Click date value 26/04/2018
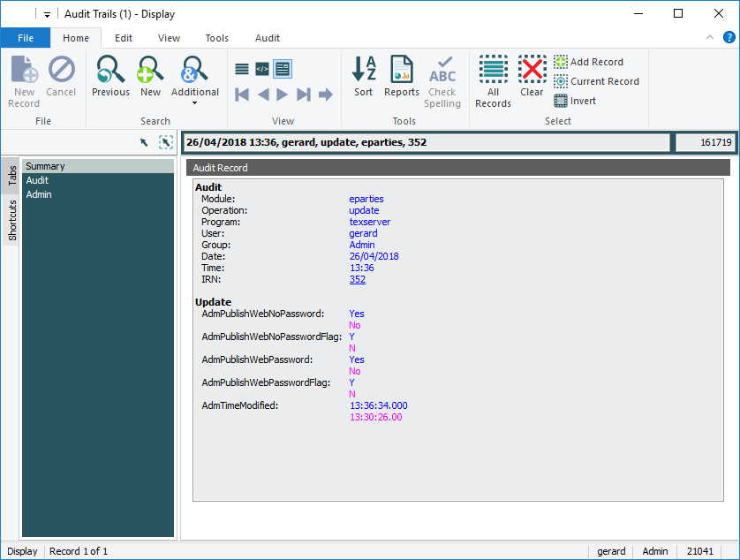740x560 pixels. coord(374,256)
